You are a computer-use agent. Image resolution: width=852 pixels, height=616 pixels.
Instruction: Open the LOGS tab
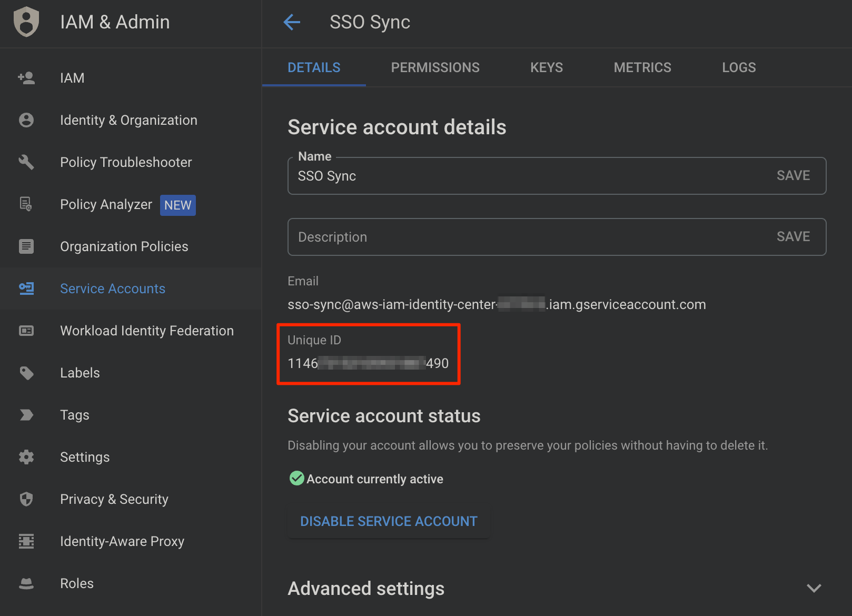point(739,67)
